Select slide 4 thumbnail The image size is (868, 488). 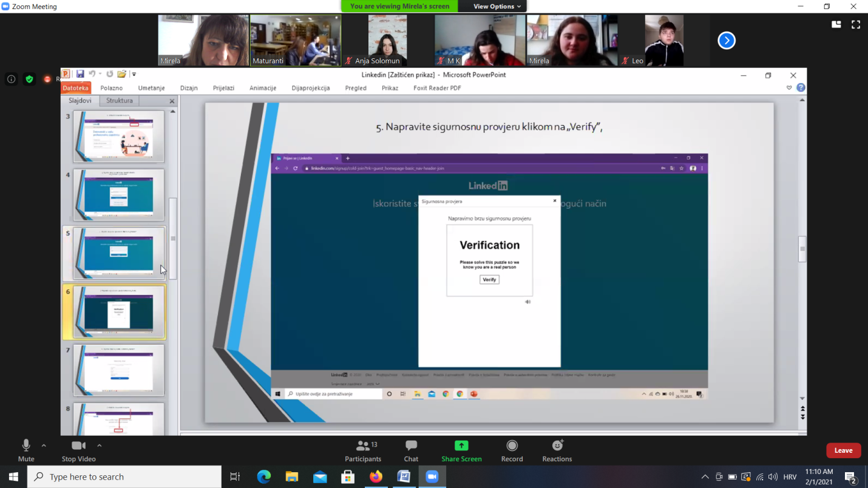(x=119, y=195)
